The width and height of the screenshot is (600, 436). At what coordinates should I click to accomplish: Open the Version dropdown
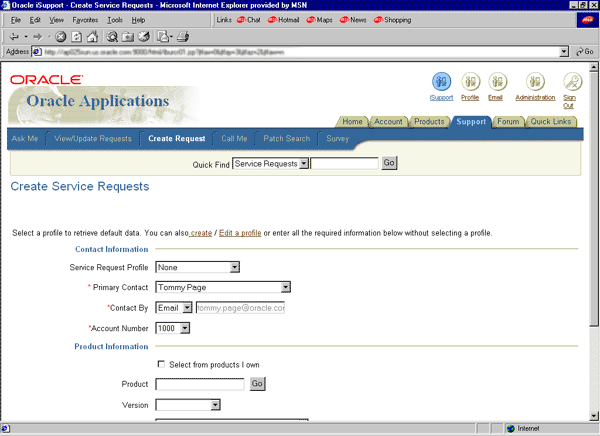[x=215, y=405]
